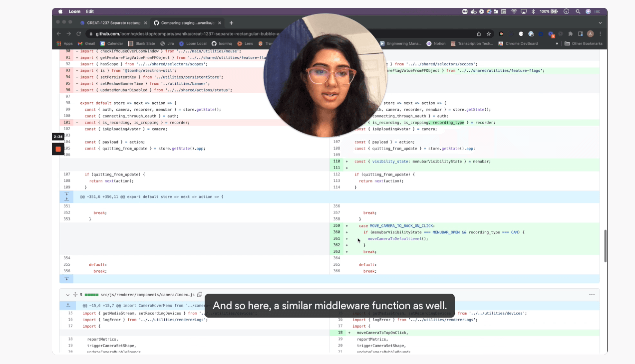Open the file options three-dot menu
635x364 pixels.
tap(592, 295)
